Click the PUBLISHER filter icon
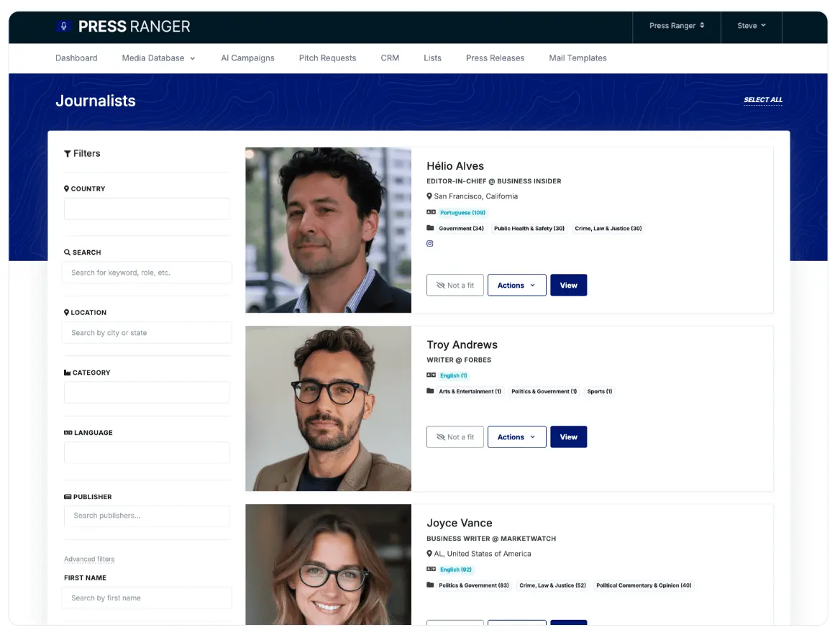840x635 pixels. pyautogui.click(x=68, y=497)
